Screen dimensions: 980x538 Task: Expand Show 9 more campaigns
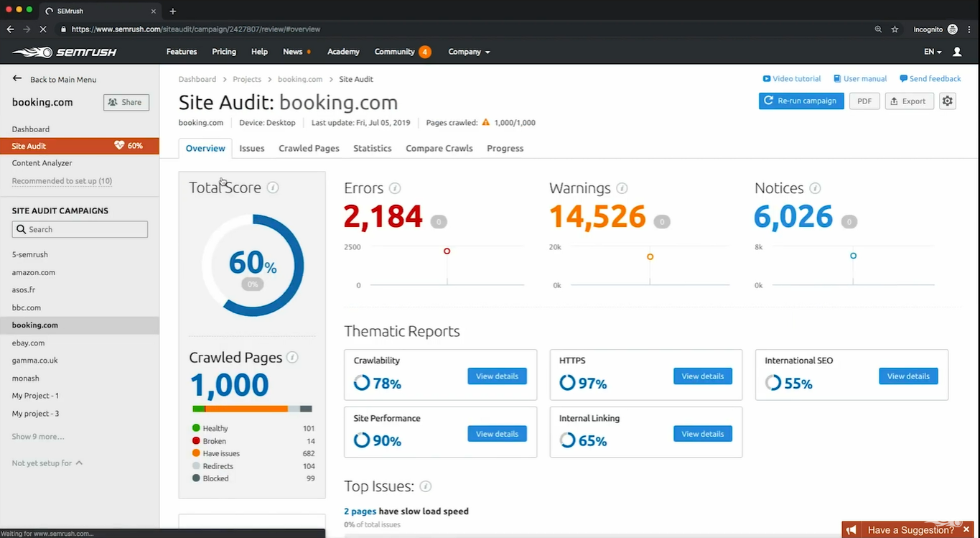point(38,437)
